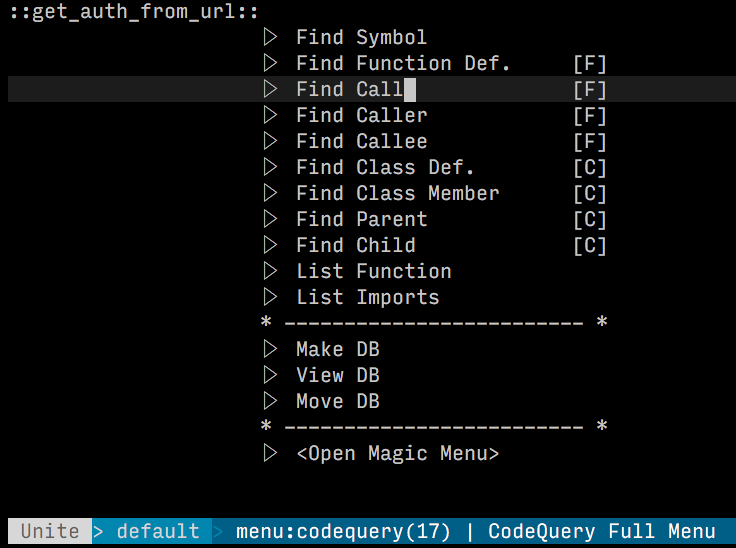Click the triangle before Open Magic Menu
The height and width of the screenshot is (548, 736).
click(270, 453)
